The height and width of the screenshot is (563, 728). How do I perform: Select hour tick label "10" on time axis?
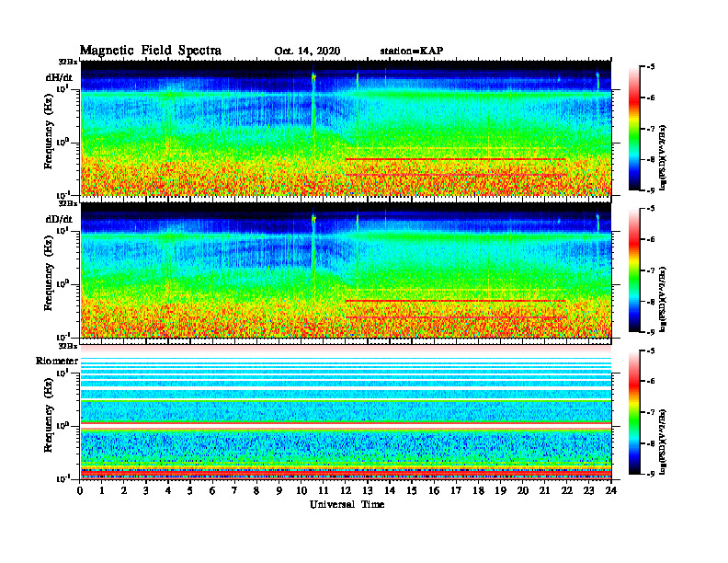301,491
